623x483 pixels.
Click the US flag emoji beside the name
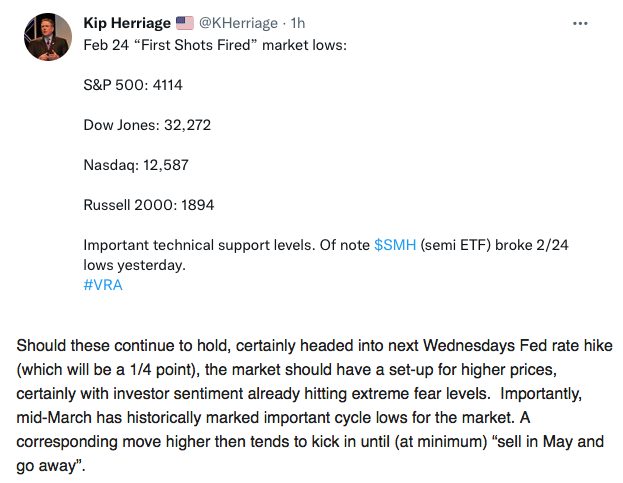pos(184,23)
